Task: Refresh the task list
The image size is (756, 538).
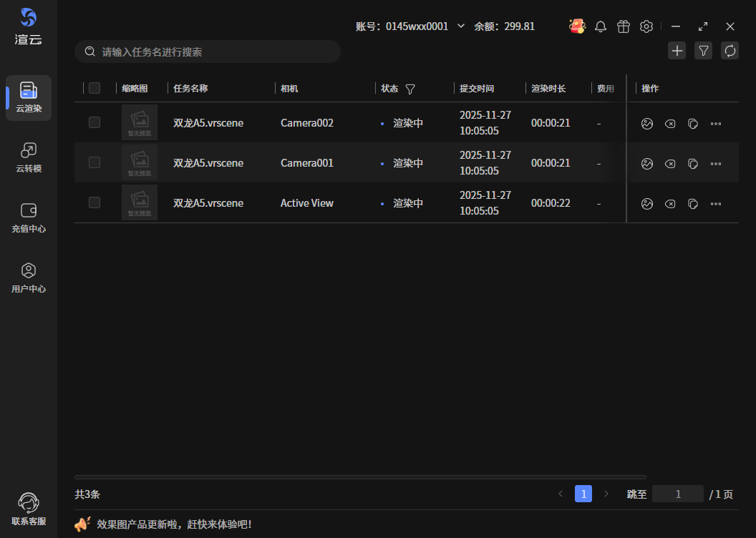Action: (x=730, y=51)
